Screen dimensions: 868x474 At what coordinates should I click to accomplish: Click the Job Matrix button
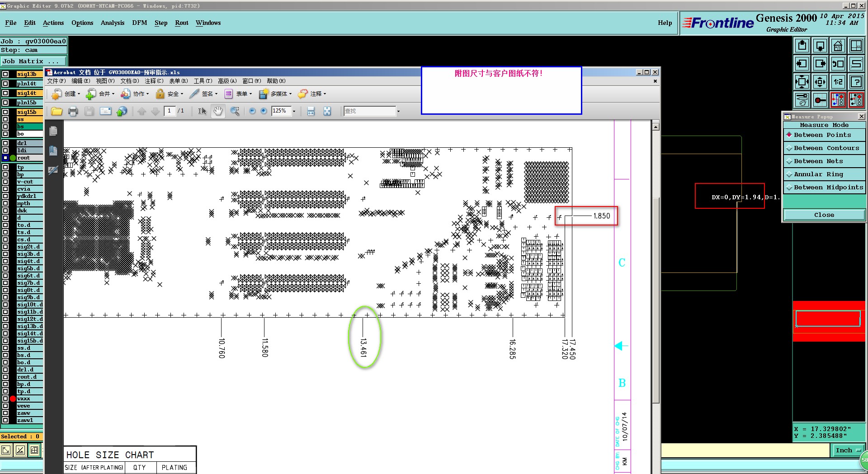pos(33,61)
